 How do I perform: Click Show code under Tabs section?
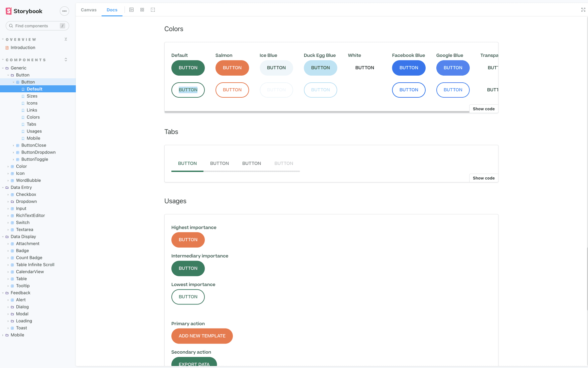483,178
